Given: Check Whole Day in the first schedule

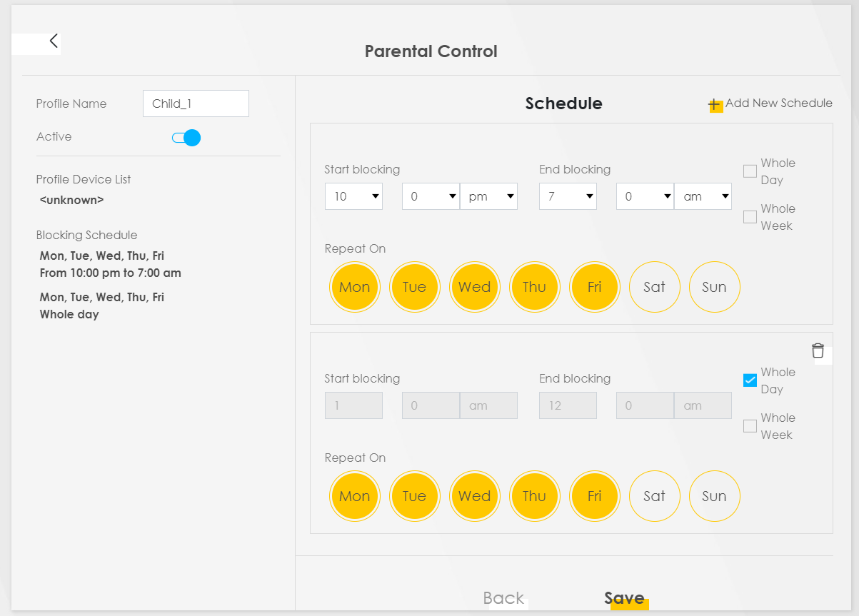Looking at the screenshot, I should 750,171.
